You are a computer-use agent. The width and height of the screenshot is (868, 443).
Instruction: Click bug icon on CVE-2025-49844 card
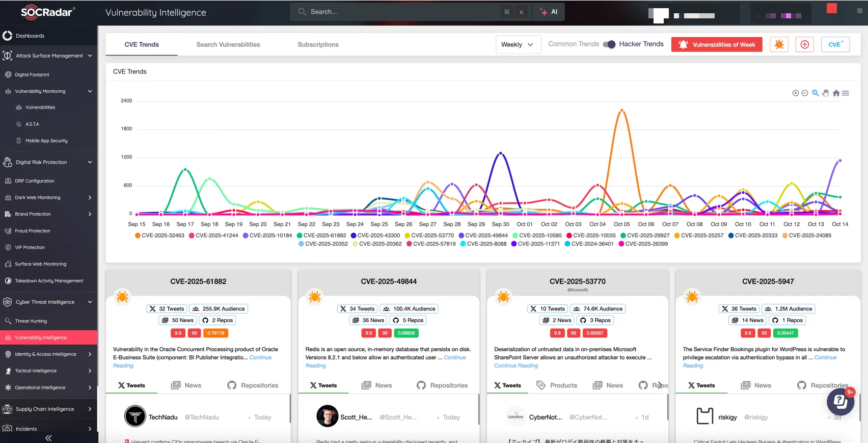(x=315, y=296)
